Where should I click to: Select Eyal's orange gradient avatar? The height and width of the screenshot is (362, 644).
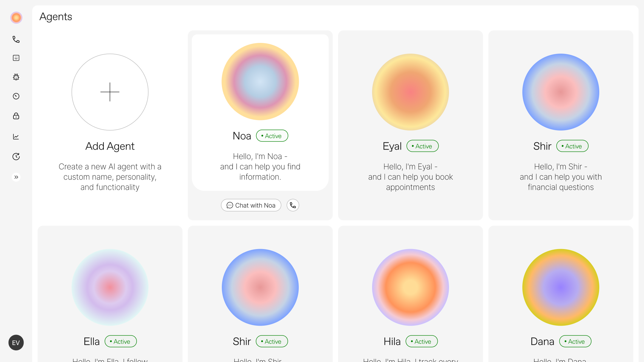(411, 92)
